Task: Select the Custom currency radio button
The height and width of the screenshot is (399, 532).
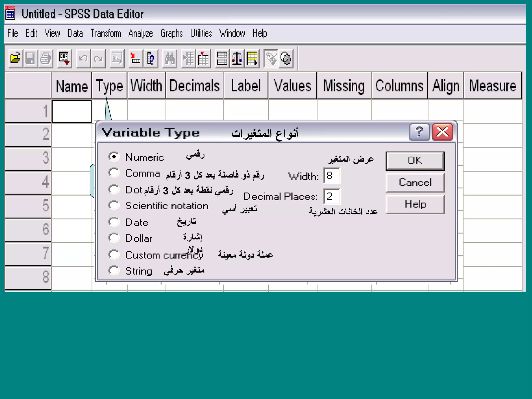Action: [x=114, y=254]
